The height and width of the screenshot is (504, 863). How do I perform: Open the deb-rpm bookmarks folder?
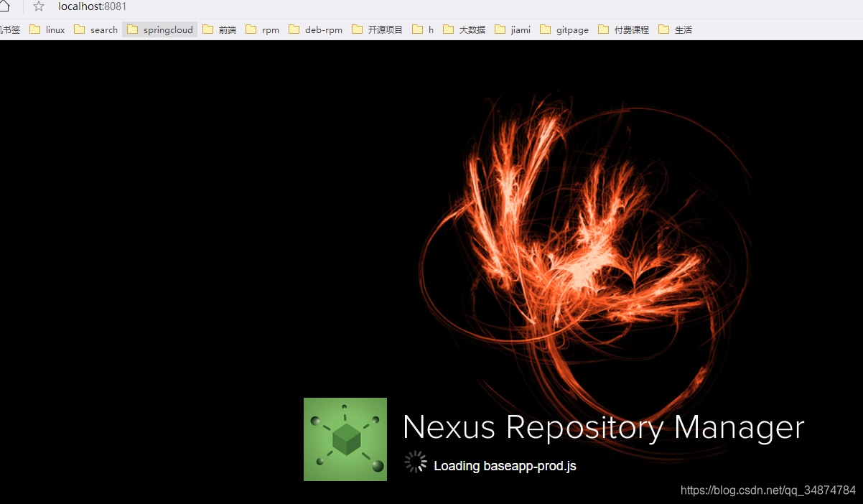pyautogui.click(x=316, y=29)
